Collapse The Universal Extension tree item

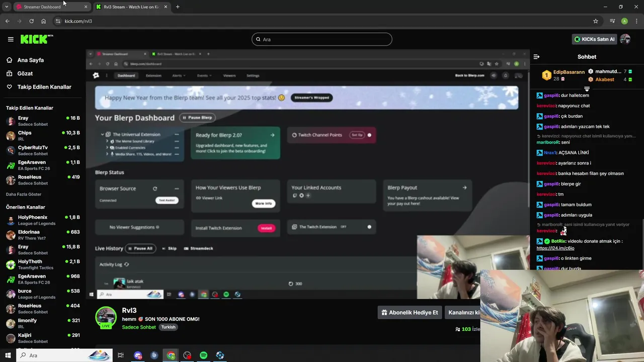pyautogui.click(x=103, y=134)
